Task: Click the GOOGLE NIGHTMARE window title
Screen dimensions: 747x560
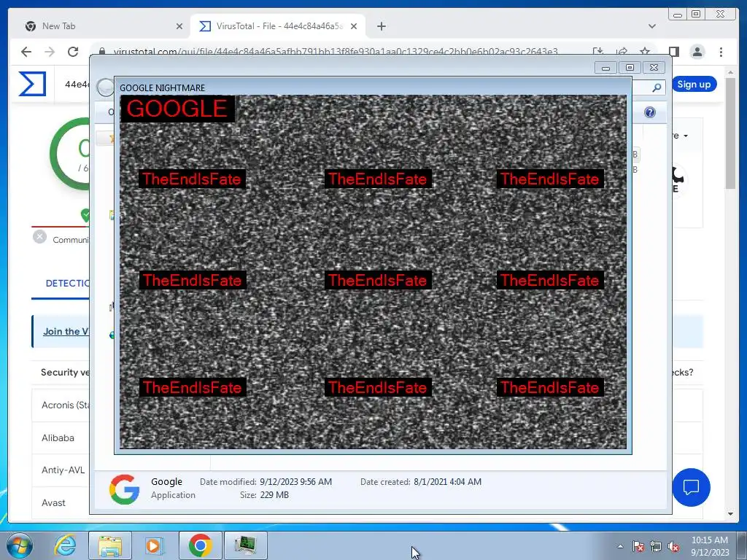Action: pos(163,87)
